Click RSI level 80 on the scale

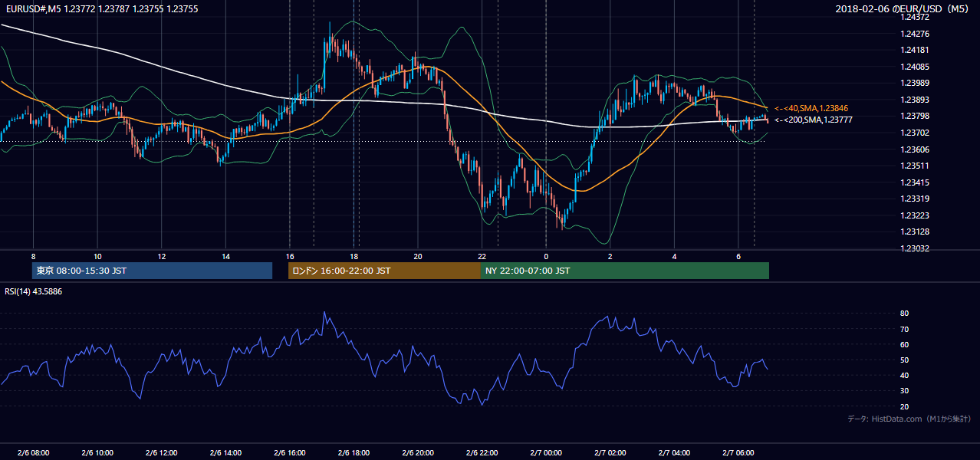click(x=904, y=314)
